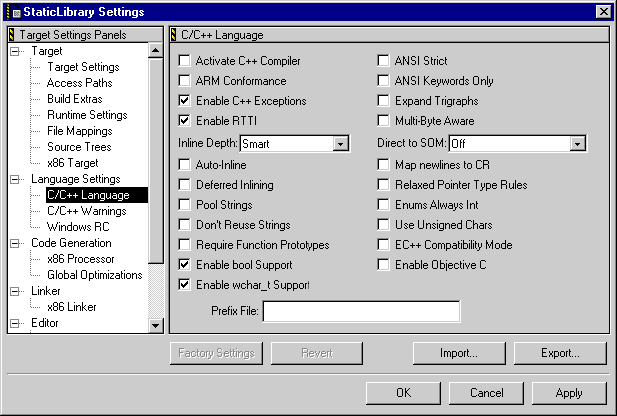Open x86 Linker panel

72,307
